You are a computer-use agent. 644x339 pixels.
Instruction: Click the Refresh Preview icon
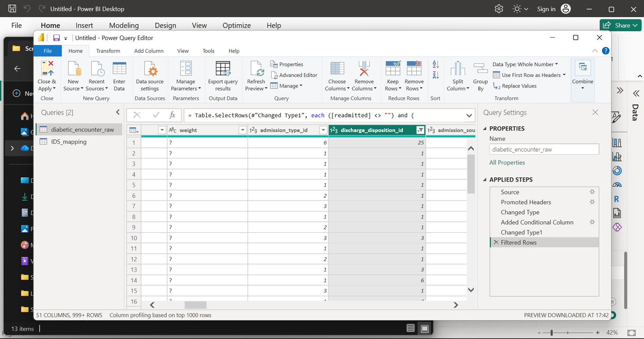coord(256,68)
